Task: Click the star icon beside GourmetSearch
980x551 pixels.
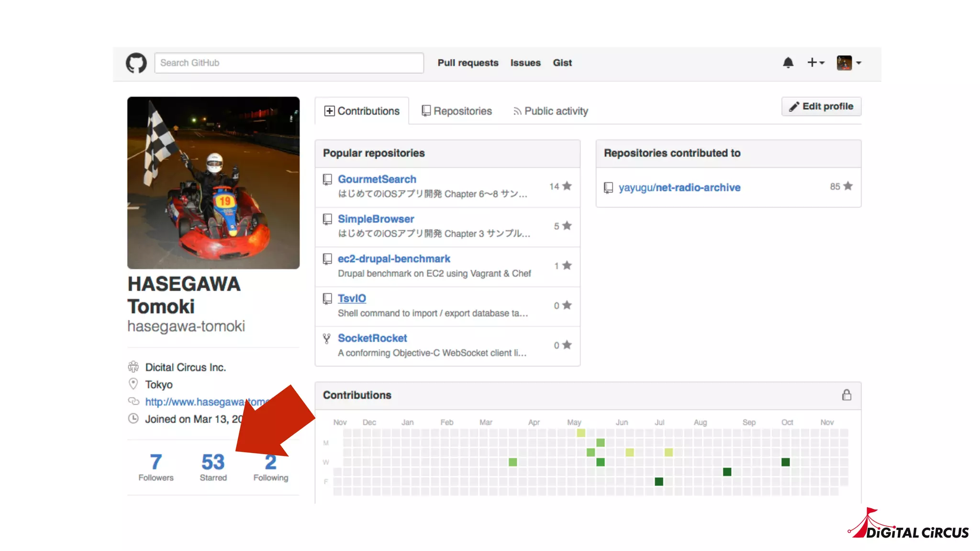Action: pyautogui.click(x=567, y=186)
